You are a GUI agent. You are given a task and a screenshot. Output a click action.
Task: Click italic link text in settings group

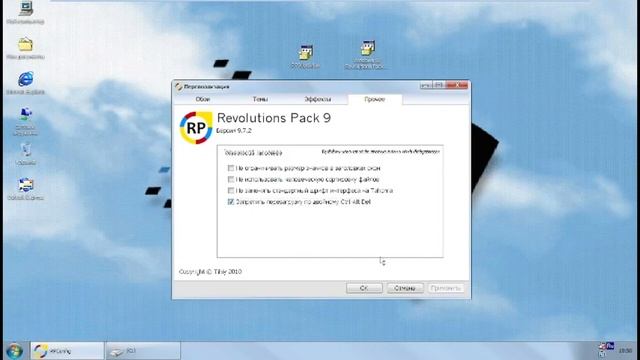(x=380, y=151)
